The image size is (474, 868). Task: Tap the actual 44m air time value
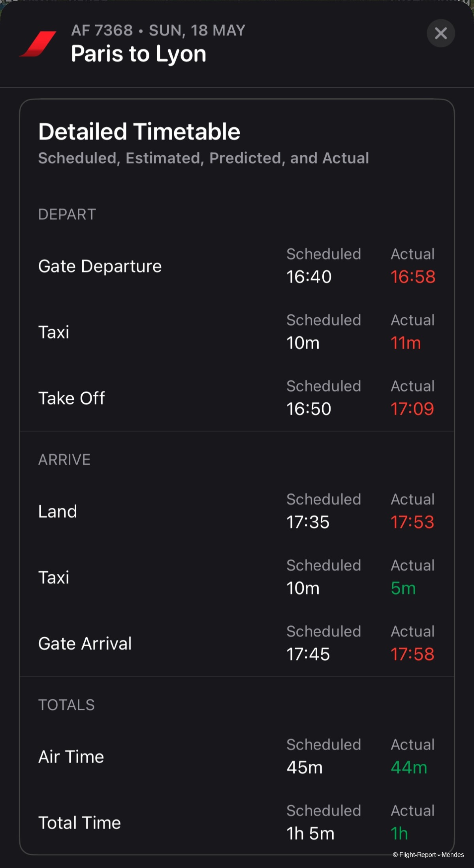click(409, 767)
